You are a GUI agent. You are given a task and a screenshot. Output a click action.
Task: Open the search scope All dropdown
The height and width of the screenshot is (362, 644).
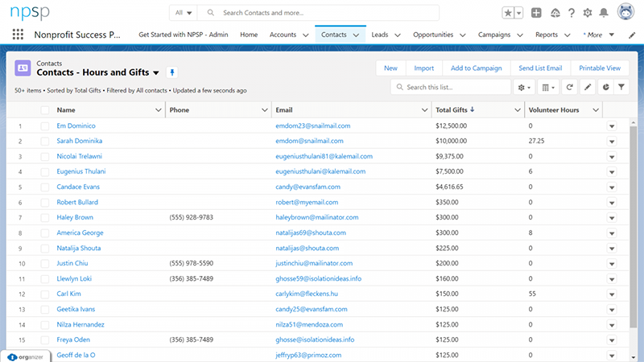tap(184, 13)
